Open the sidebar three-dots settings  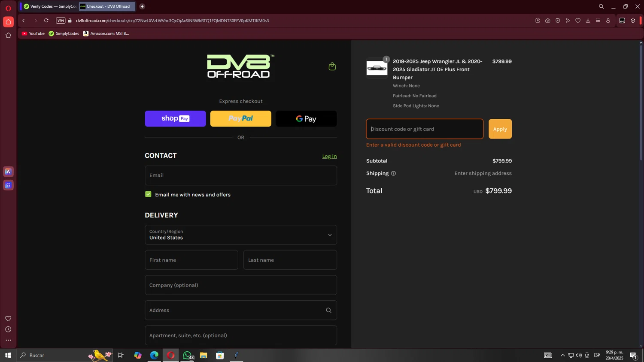8,341
